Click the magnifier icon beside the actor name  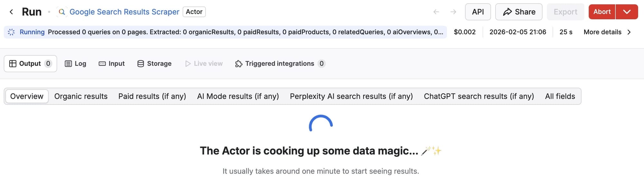click(x=62, y=12)
